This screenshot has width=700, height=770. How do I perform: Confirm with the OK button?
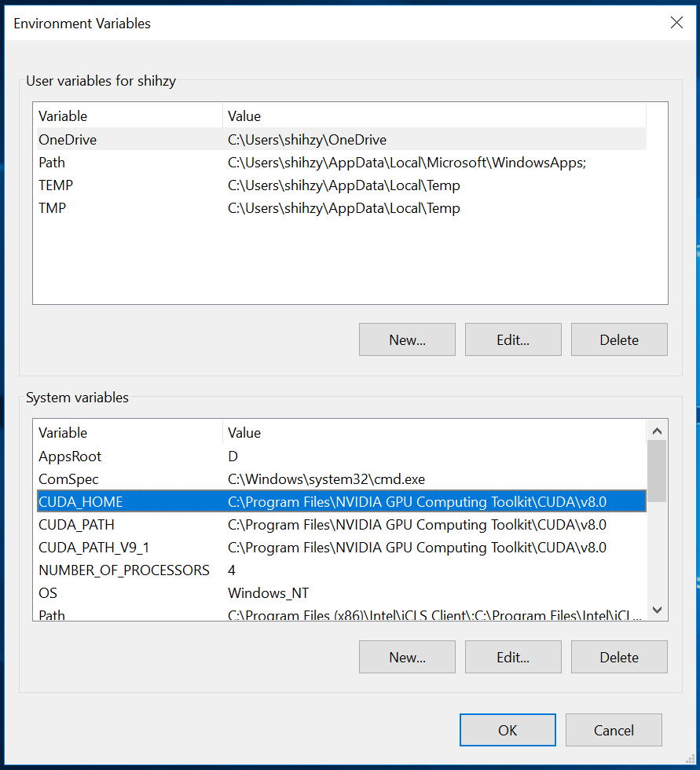tap(508, 730)
